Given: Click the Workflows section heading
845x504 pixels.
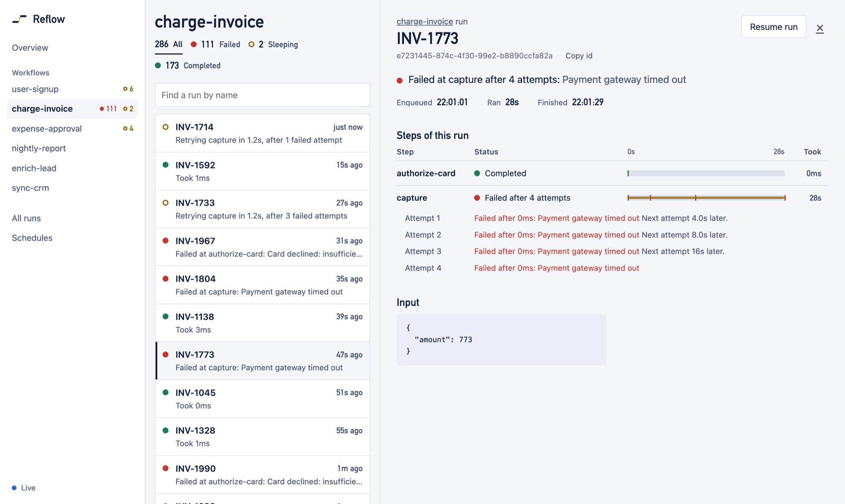Looking at the screenshot, I should coord(30,73).
